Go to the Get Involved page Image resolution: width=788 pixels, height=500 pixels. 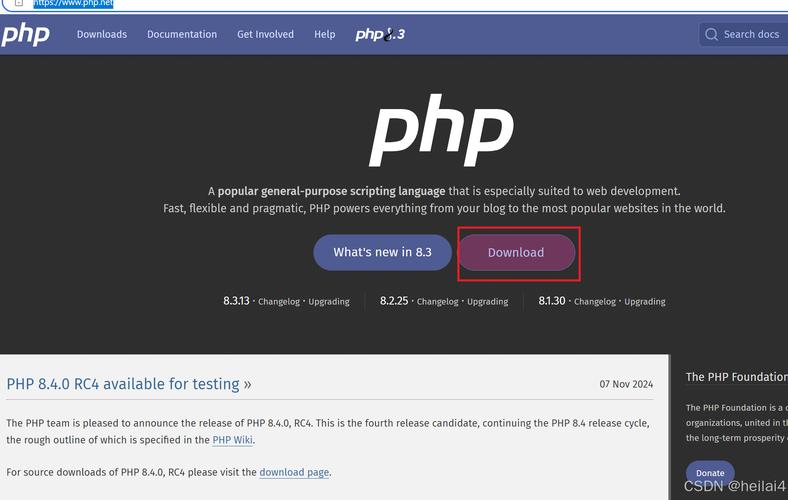[265, 34]
